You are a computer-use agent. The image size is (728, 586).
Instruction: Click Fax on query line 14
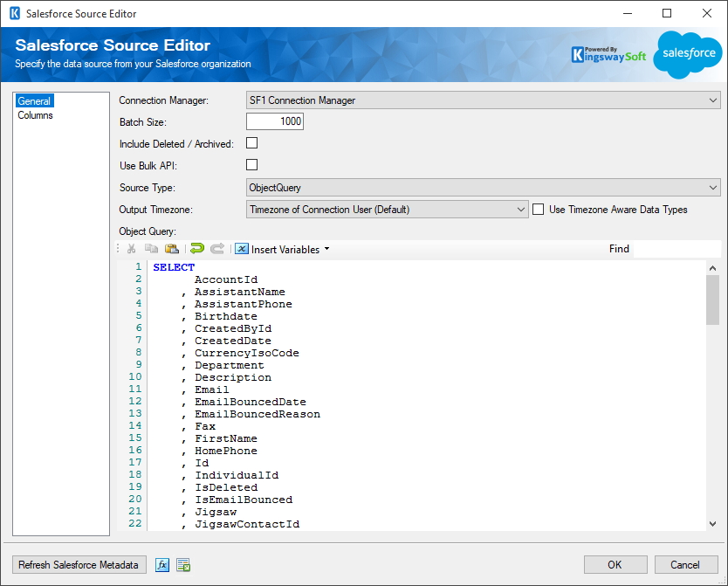(x=205, y=426)
